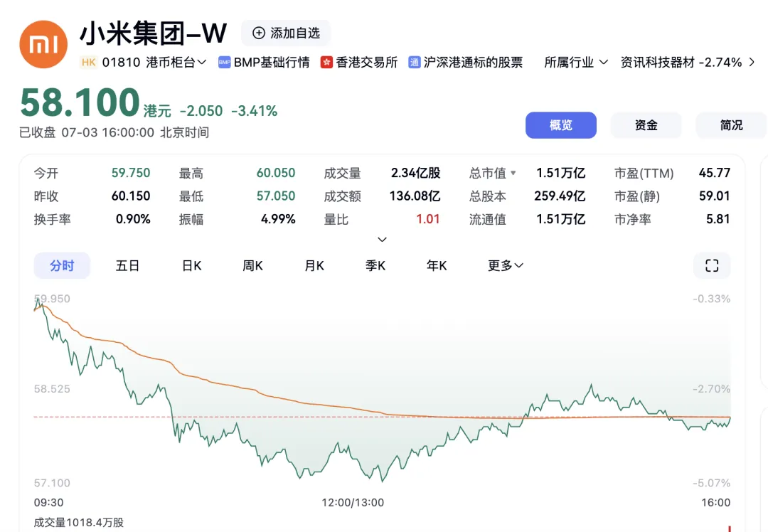The width and height of the screenshot is (768, 532).
Task: Click the 市盈(静) value 59.01
Action: [x=715, y=196]
